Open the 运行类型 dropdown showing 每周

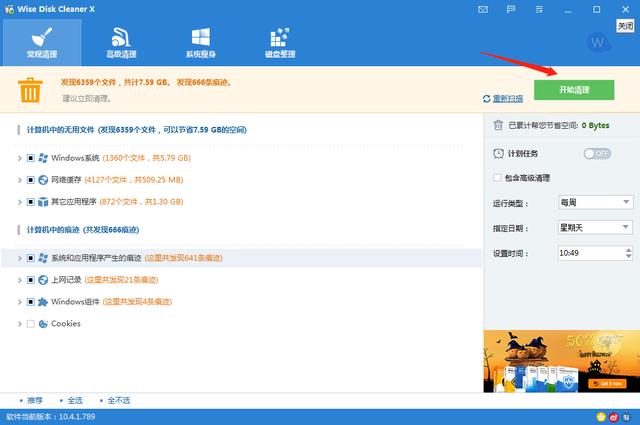(596, 202)
